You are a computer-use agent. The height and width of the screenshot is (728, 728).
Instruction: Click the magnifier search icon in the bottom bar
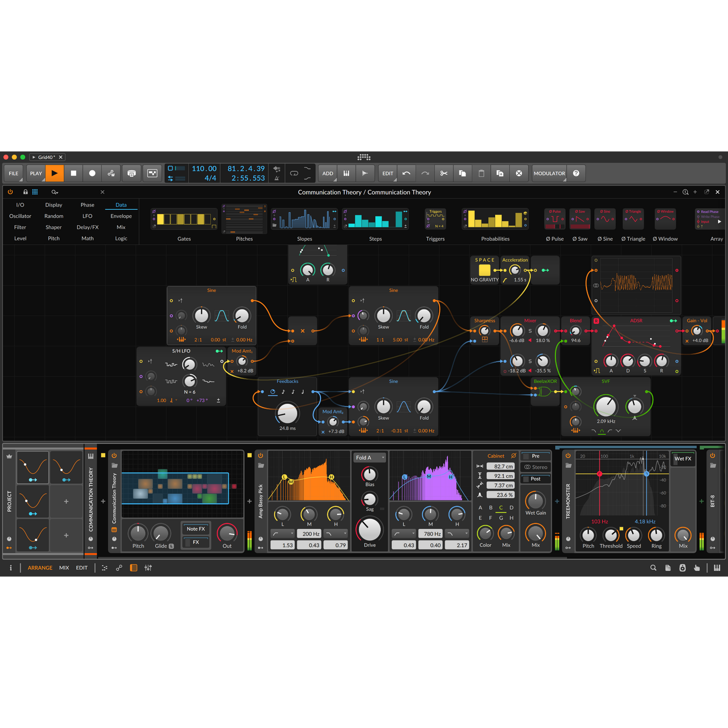[x=653, y=568]
